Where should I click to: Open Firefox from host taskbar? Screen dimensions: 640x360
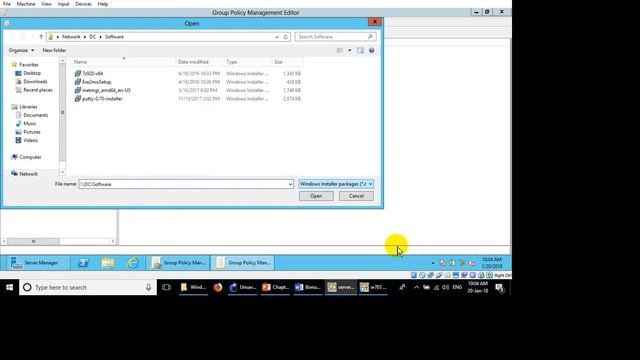(218, 287)
